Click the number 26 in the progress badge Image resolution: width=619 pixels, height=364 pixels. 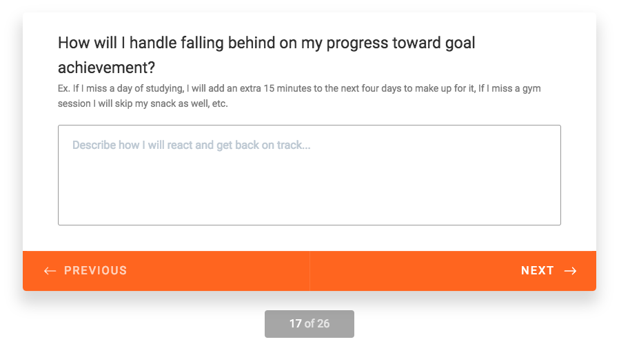[323, 324]
